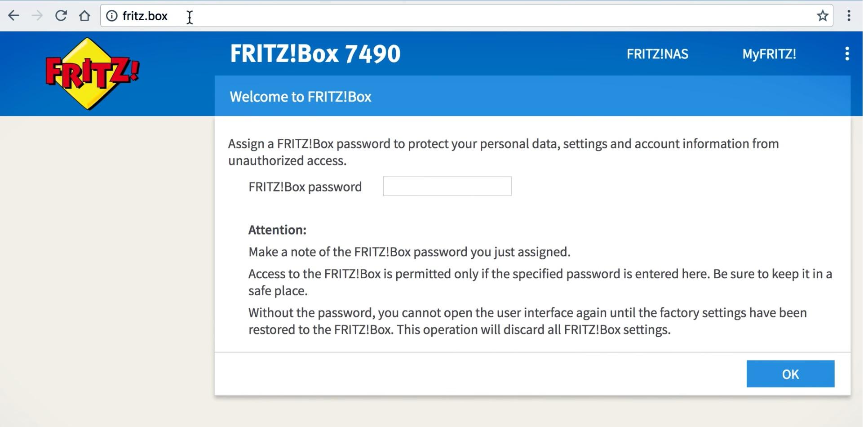Click the FRITZ!Box 7490 title
The image size is (868, 427).
click(x=315, y=53)
